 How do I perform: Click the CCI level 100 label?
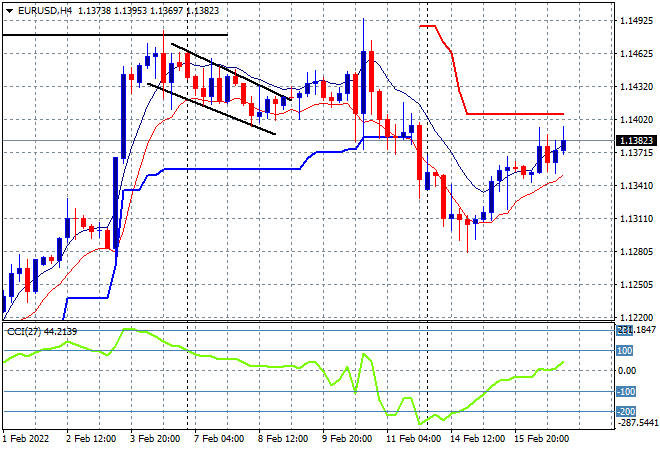point(625,351)
